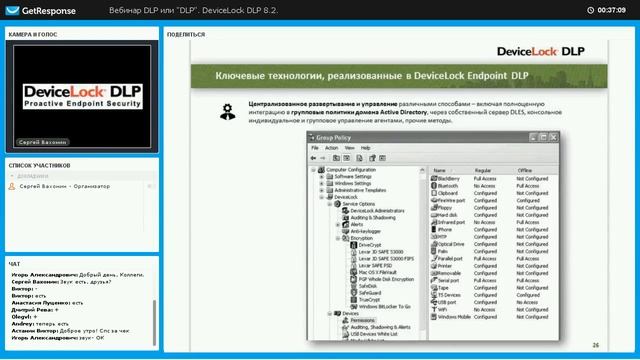Click the Removable device icon
This screenshot has width=640, height=360.
pyautogui.click(x=434, y=273)
